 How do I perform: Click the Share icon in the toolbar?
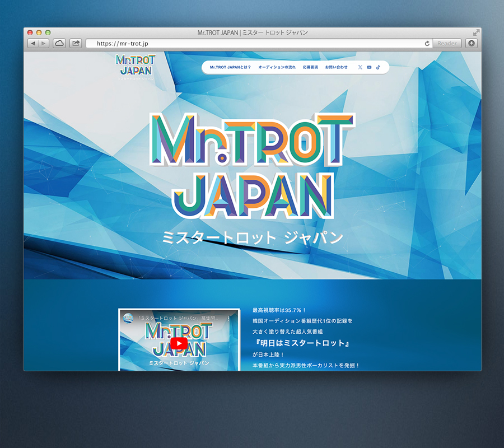[x=76, y=43]
